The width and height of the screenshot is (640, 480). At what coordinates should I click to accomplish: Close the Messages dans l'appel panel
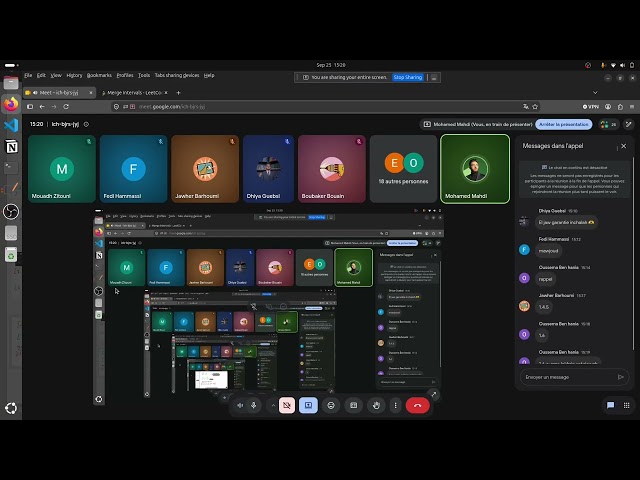tap(623, 146)
